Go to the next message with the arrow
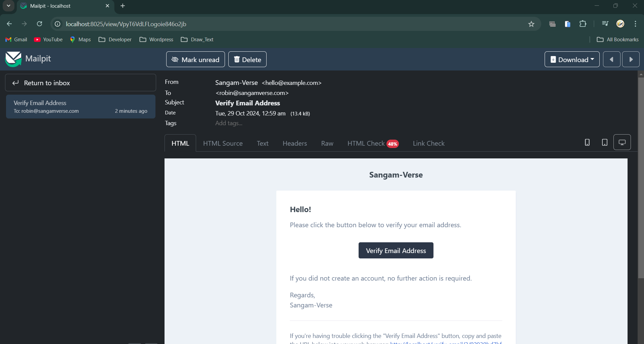644x344 pixels. tap(631, 59)
